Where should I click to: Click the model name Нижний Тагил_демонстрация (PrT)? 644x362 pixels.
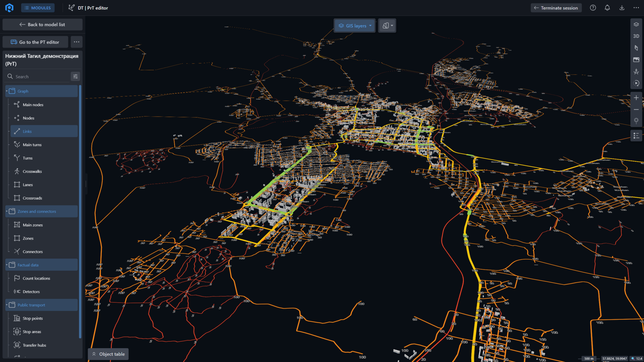(42, 60)
